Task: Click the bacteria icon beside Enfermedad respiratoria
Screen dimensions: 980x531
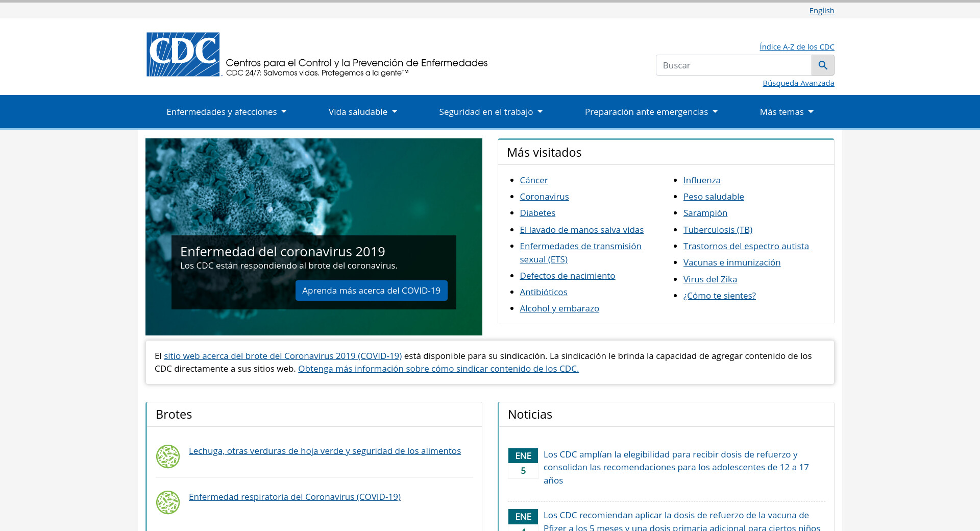Action: point(168,502)
